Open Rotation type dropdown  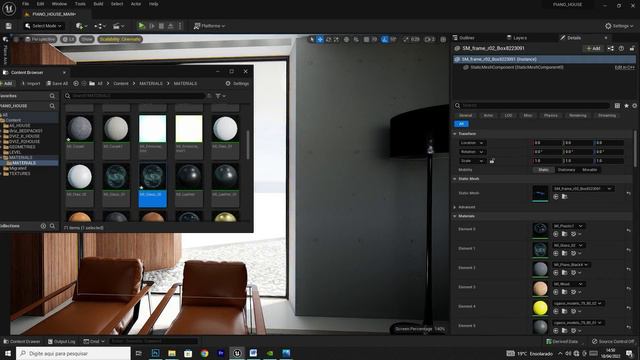click(x=472, y=152)
